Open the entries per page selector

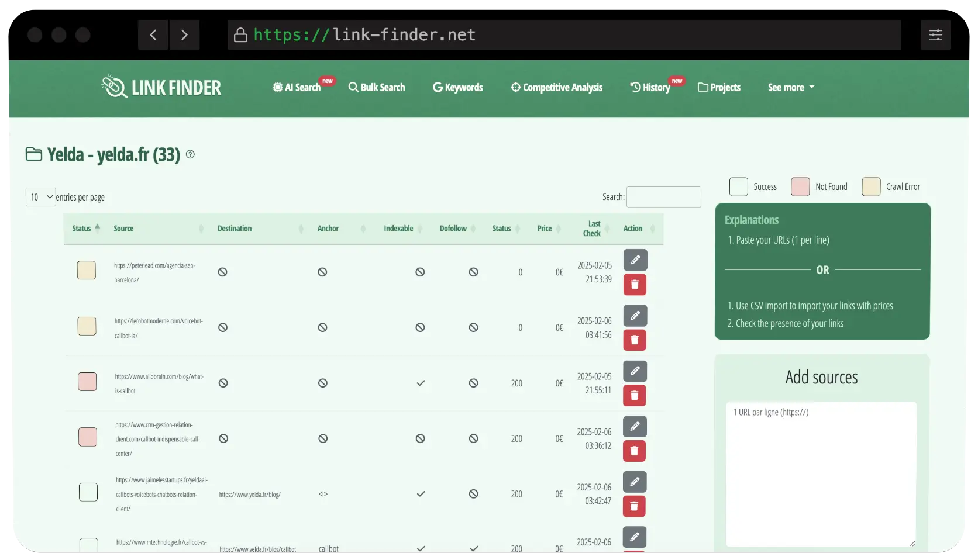click(x=40, y=197)
